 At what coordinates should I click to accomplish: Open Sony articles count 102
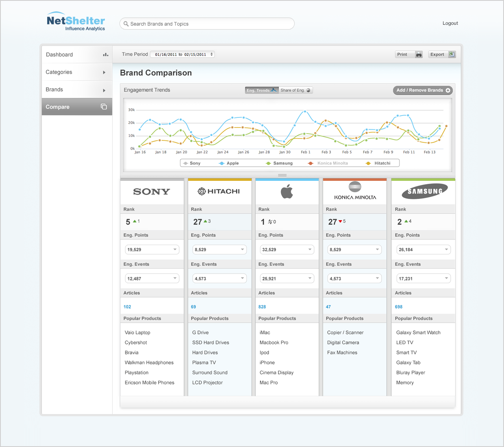coord(127,307)
